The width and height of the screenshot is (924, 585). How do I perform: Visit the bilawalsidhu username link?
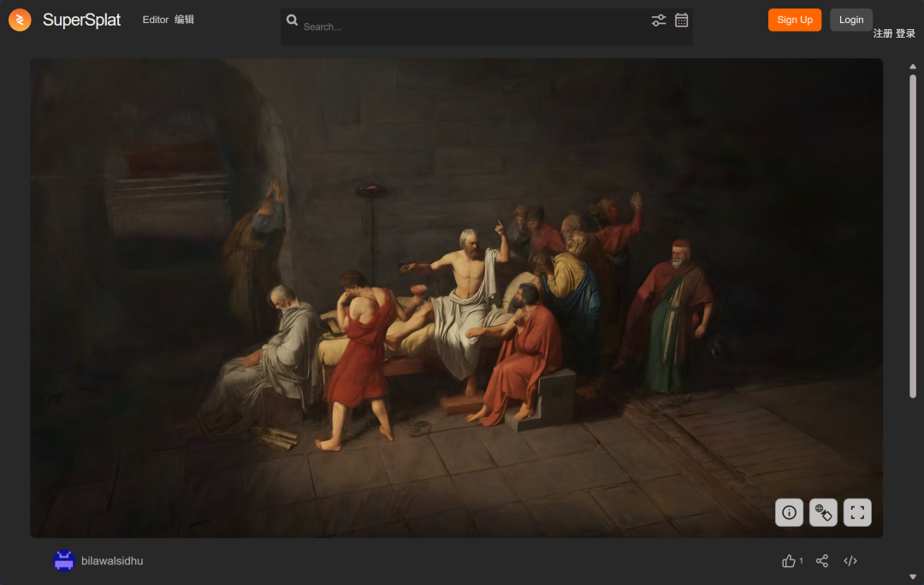click(112, 561)
